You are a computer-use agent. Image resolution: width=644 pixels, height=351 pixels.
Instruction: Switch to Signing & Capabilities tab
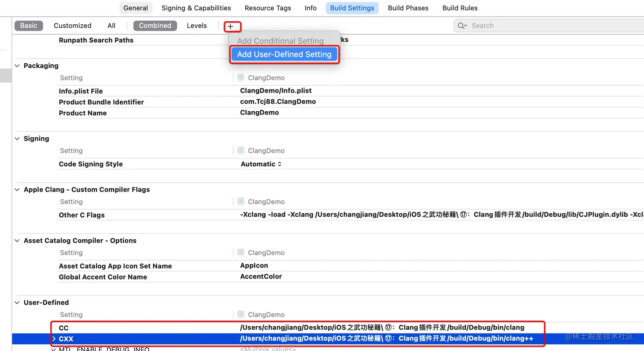[196, 8]
